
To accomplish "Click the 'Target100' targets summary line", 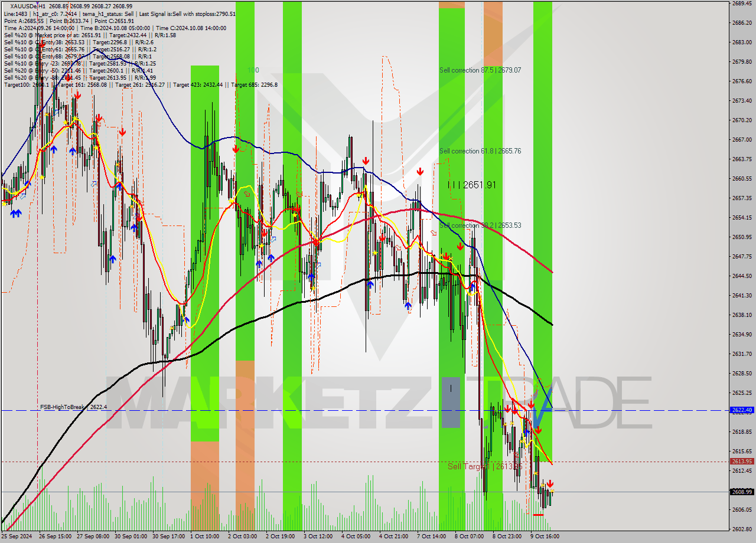I will [x=141, y=84].
